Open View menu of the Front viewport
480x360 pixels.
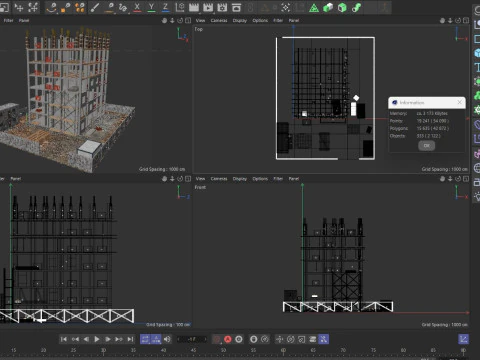tap(200, 179)
